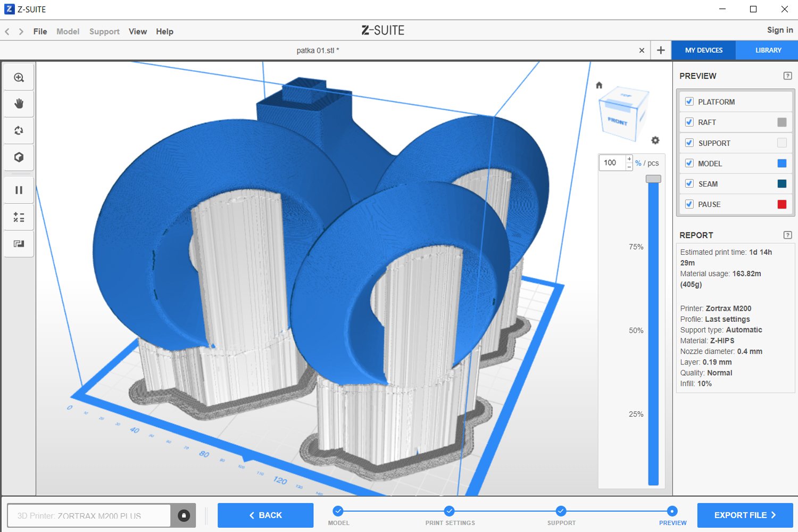Open view settings gear icon
The image size is (798, 532).
(655, 140)
